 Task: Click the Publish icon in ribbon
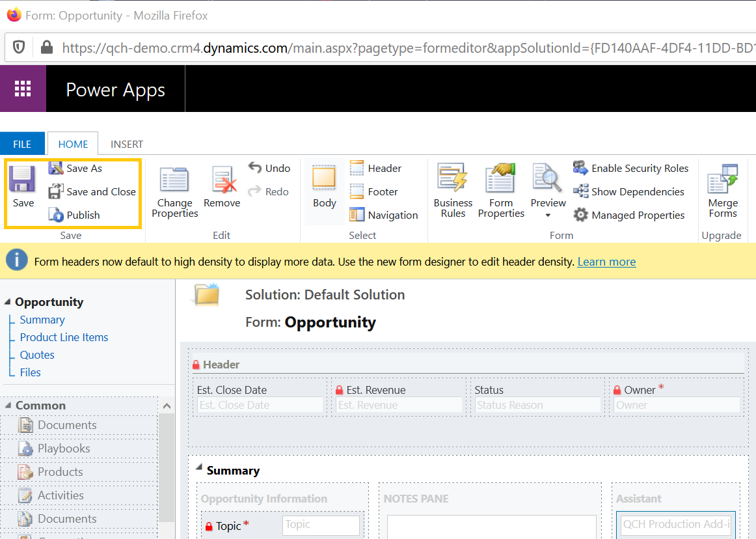pyautogui.click(x=57, y=215)
